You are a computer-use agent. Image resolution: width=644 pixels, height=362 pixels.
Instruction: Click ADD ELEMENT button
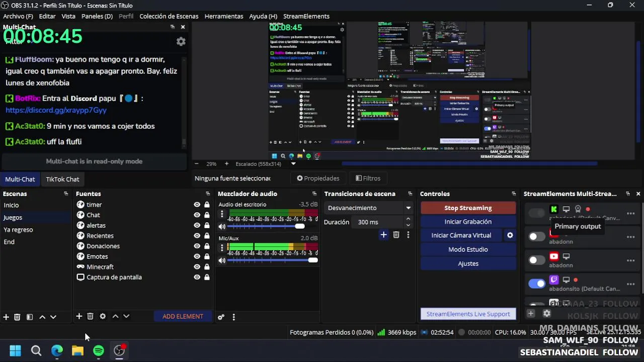183,316
